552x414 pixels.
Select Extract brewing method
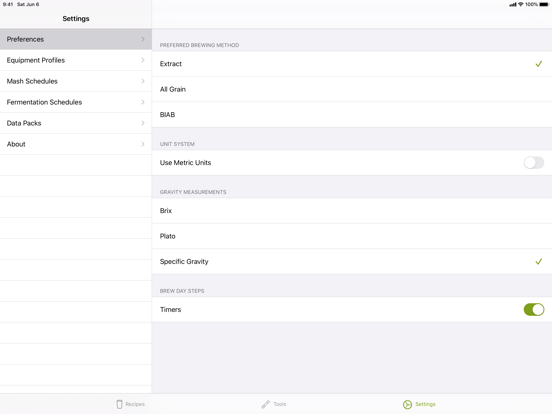point(352,64)
